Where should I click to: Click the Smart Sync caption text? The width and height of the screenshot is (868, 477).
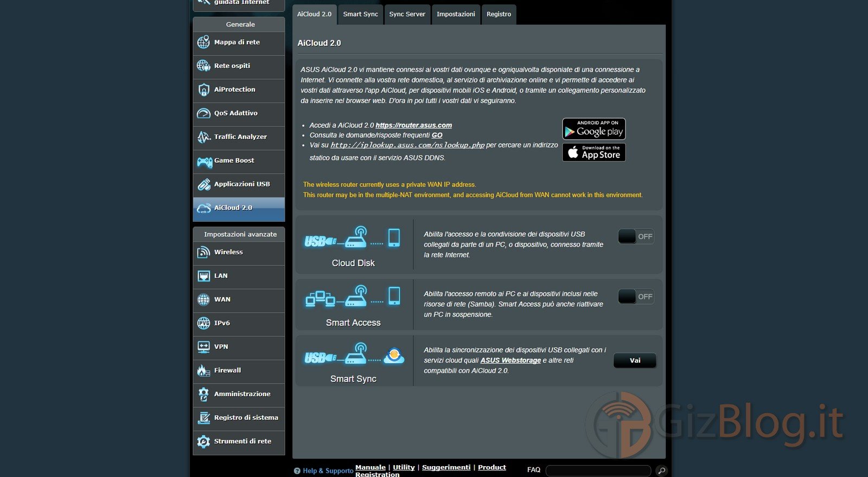coord(353,379)
